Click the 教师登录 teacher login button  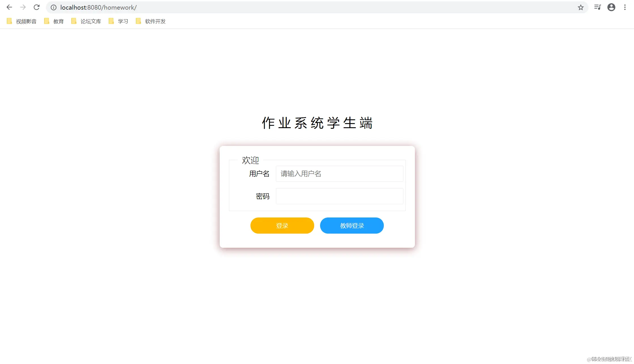point(352,225)
